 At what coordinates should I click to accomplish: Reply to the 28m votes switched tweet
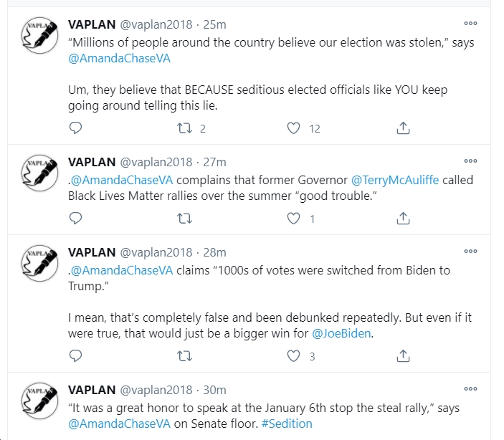(x=75, y=355)
